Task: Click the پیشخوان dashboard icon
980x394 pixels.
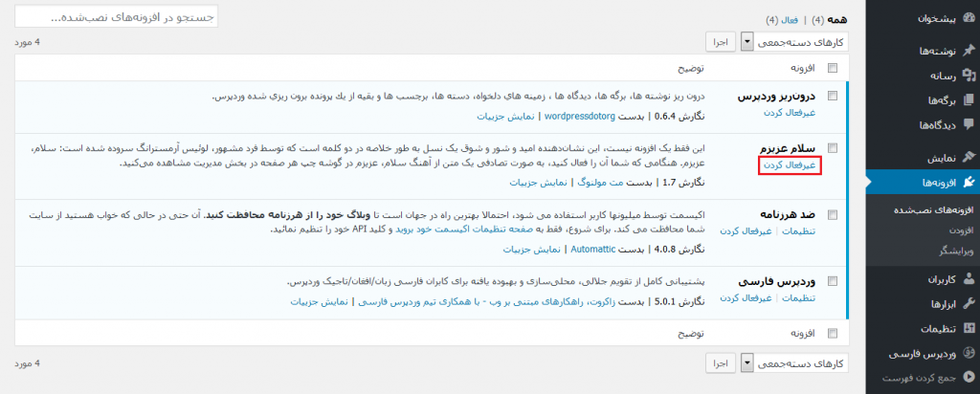Action: pyautogui.click(x=969, y=18)
